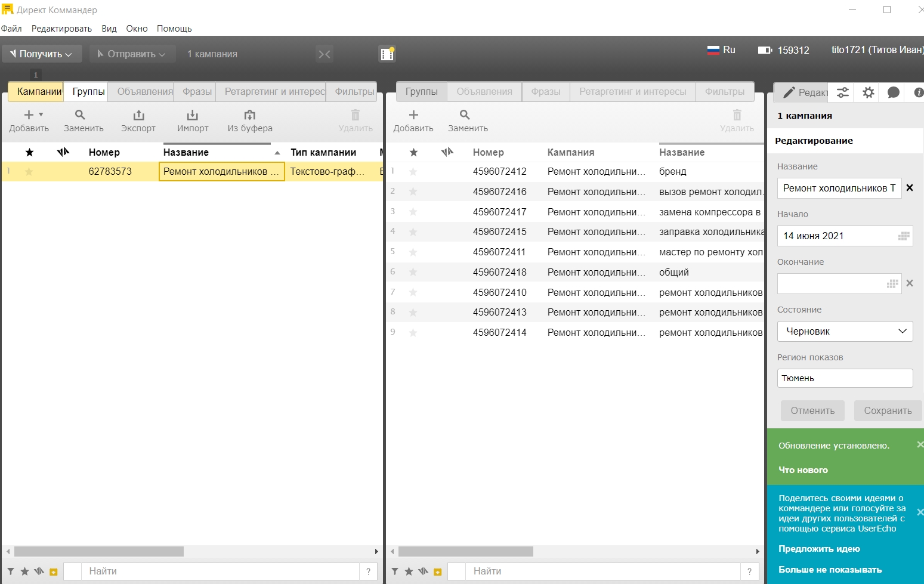Open the sliders parameters tab in editing panel
Screen dimensions: 924x584
point(842,92)
